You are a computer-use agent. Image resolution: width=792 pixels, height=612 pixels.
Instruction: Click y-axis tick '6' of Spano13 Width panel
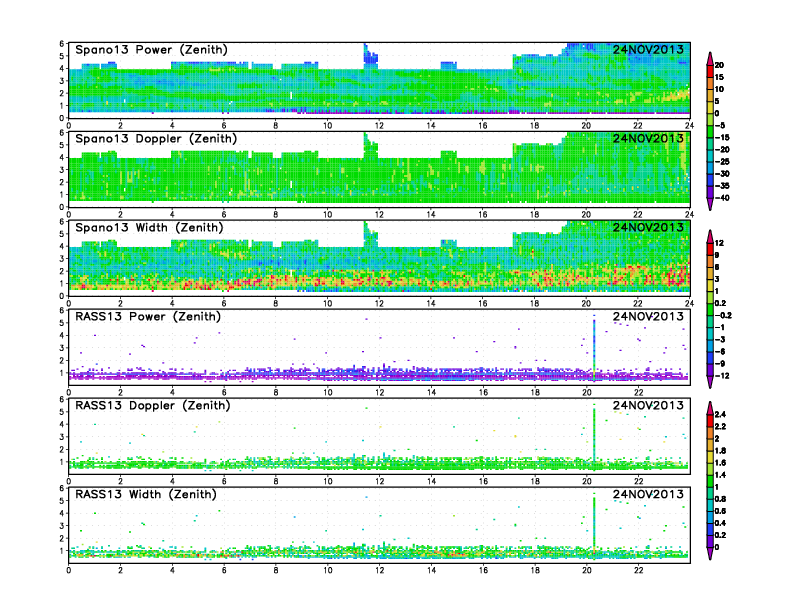(x=62, y=222)
